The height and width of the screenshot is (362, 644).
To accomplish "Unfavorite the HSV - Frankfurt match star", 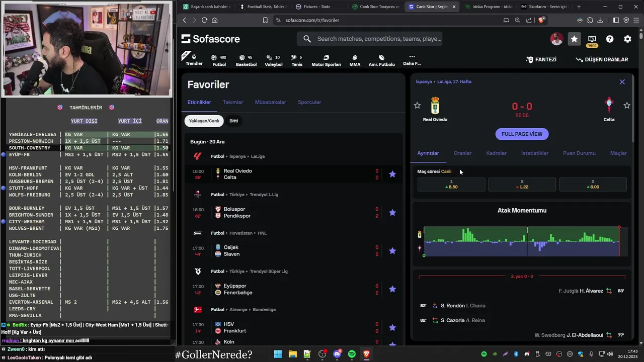I will click(392, 327).
